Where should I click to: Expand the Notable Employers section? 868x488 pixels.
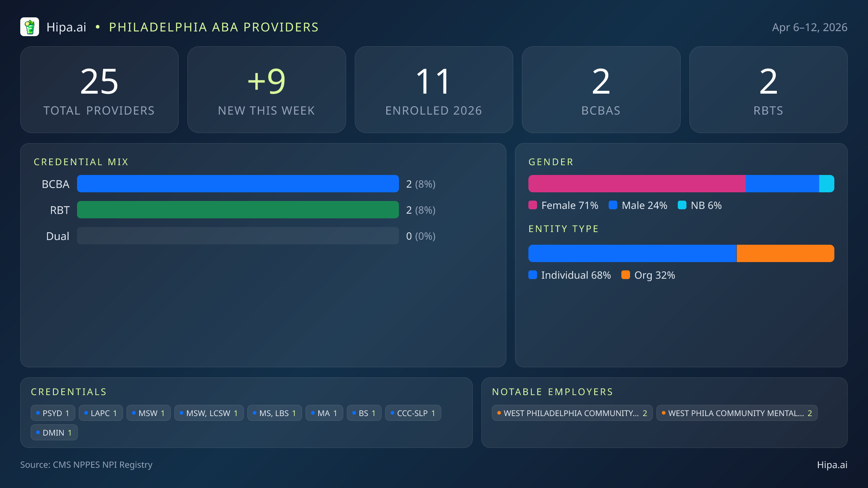point(552,392)
